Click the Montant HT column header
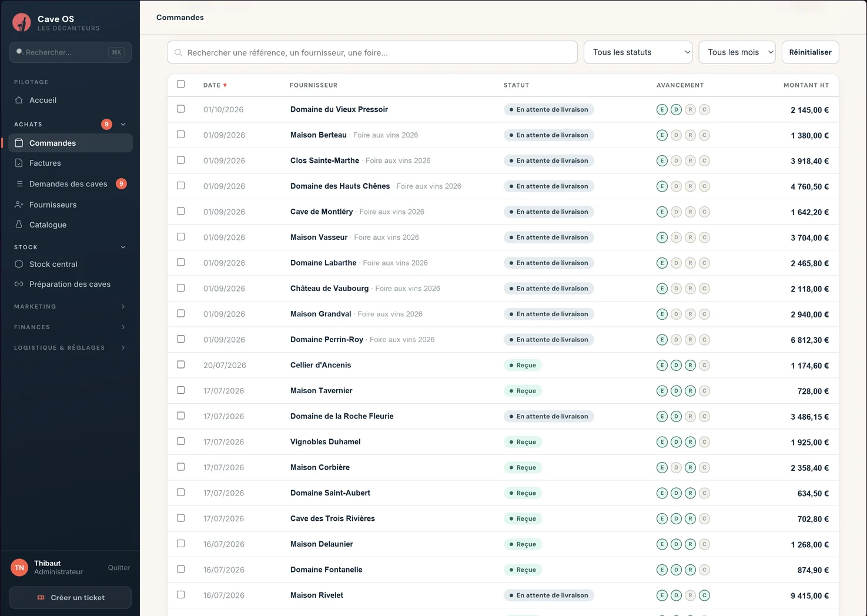Viewport: 867px width, 616px height. tap(806, 85)
